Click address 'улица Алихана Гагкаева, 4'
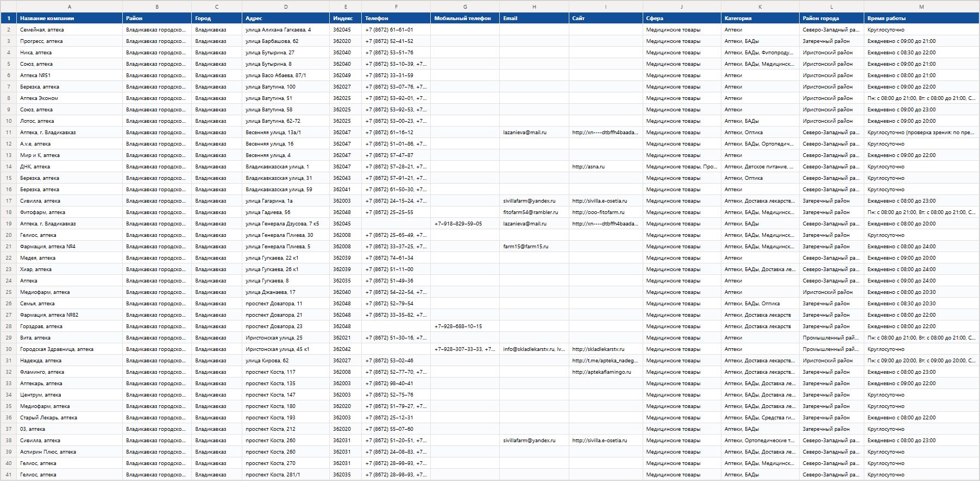The image size is (980, 490). click(286, 30)
